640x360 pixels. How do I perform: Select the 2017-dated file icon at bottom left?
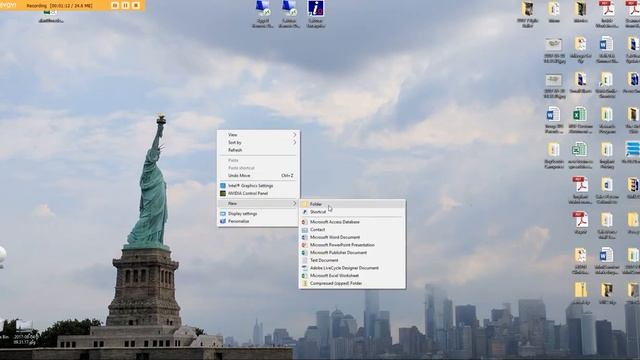pos(25,333)
